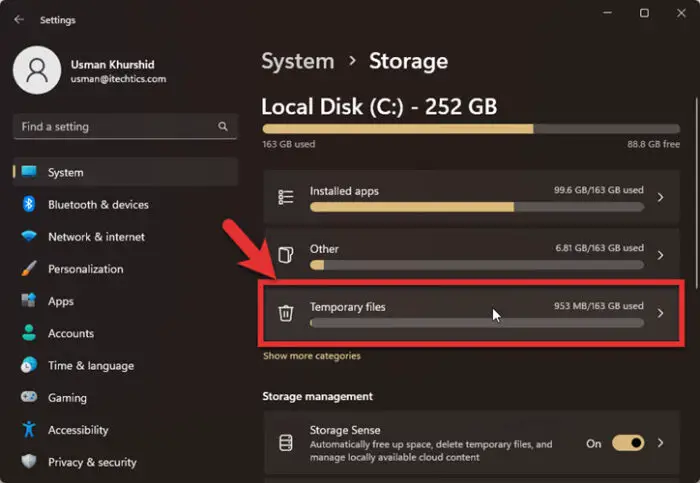700x483 pixels.
Task: Click the Storage Sense description text
Action: pyautogui.click(x=431, y=450)
